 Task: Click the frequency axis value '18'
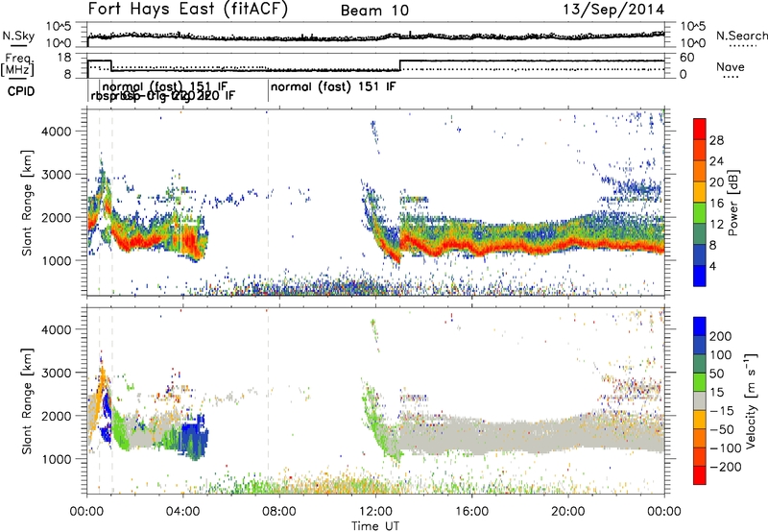[x=63, y=58]
